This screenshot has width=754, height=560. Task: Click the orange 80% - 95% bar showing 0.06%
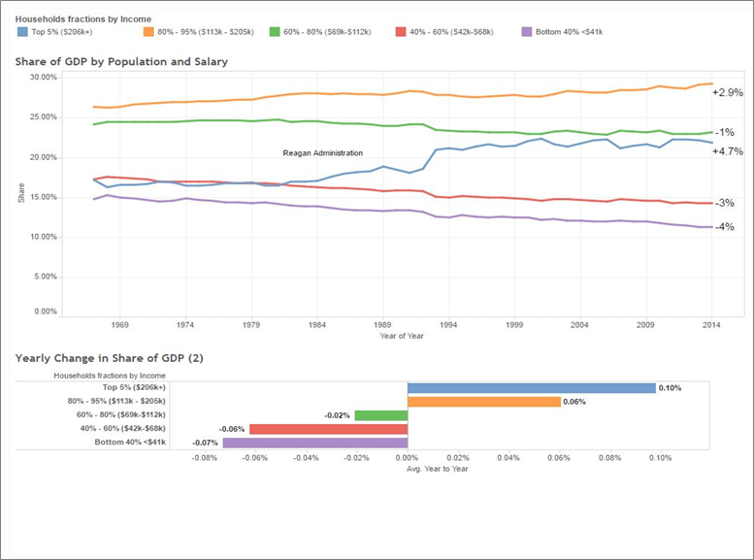coord(484,402)
